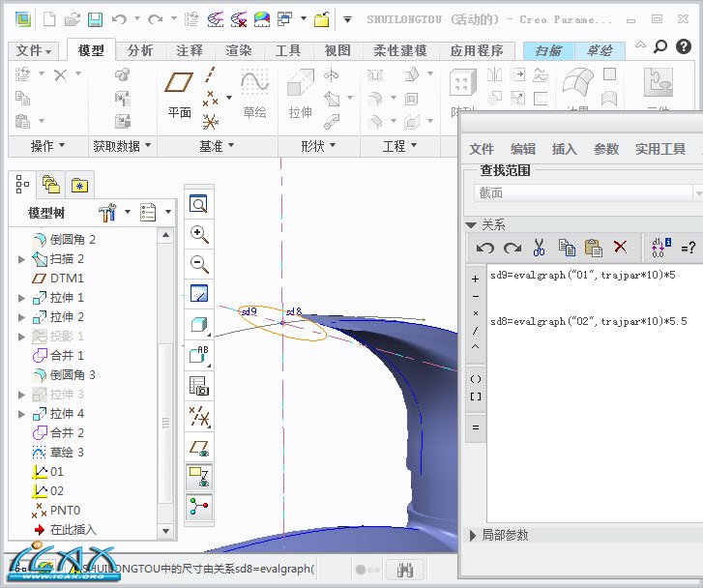This screenshot has width=703, height=588.
Task: Select 草绘 3 in model tree
Action: pos(67,453)
